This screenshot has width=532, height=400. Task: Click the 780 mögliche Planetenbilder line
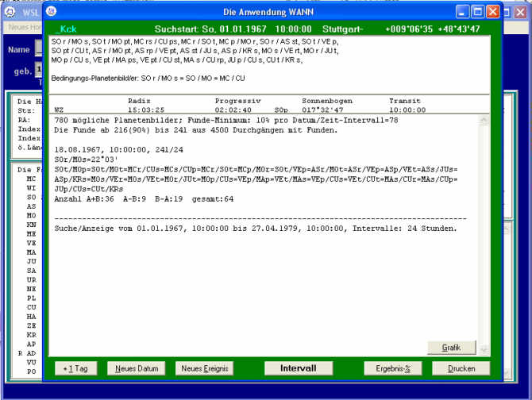[x=226, y=121]
